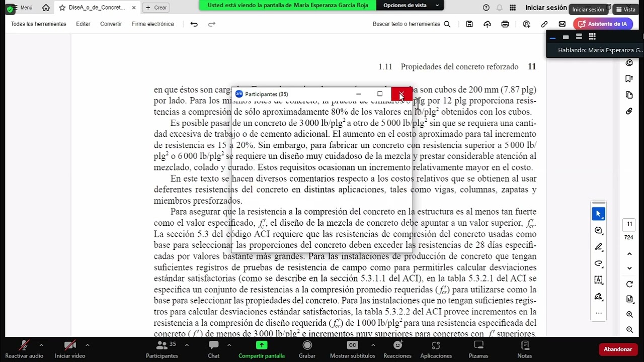Expand video options chevron
The width and height of the screenshot is (644, 362).
click(x=88, y=345)
